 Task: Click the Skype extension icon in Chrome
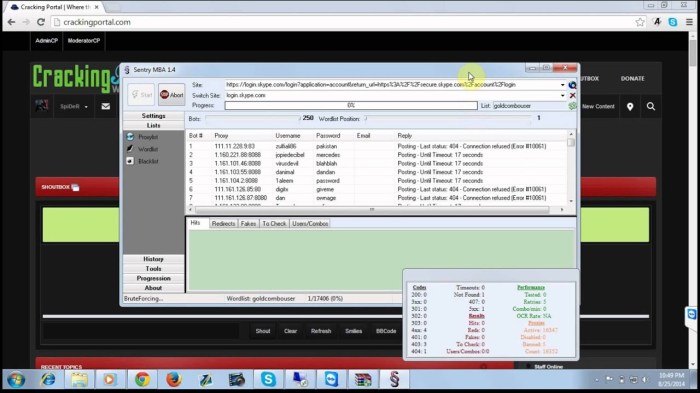(673, 22)
